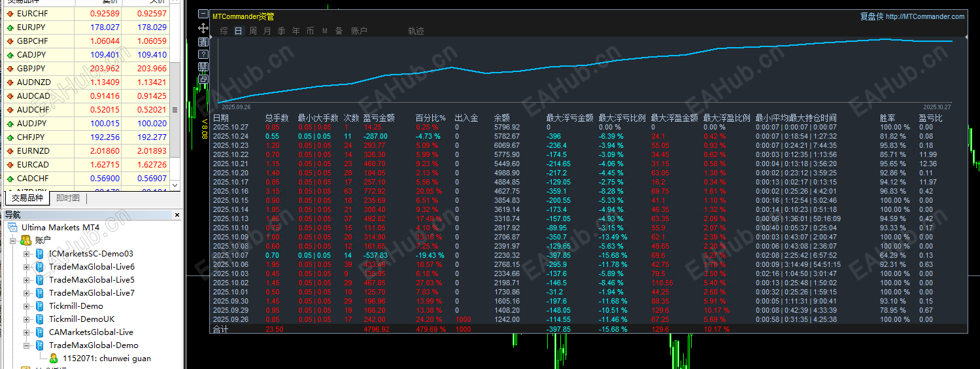Select the 交易品种 symbols tab

pos(27,198)
